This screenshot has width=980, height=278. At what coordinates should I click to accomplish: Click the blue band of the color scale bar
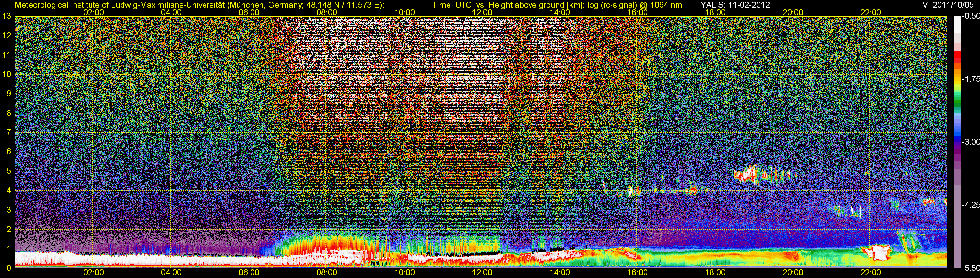point(957,136)
